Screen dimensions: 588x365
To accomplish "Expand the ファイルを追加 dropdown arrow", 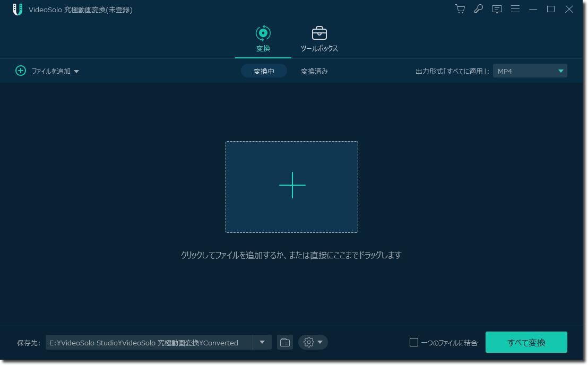I will coord(76,71).
